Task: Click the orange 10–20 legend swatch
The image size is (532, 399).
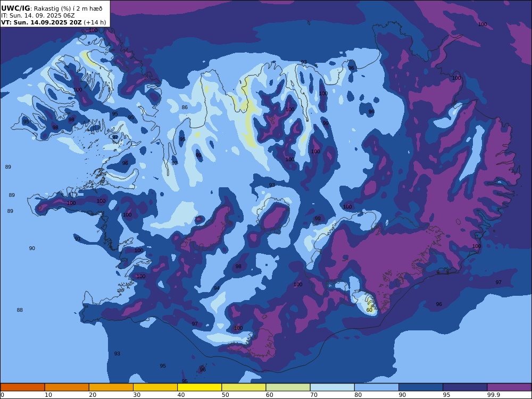Action: 67,387
